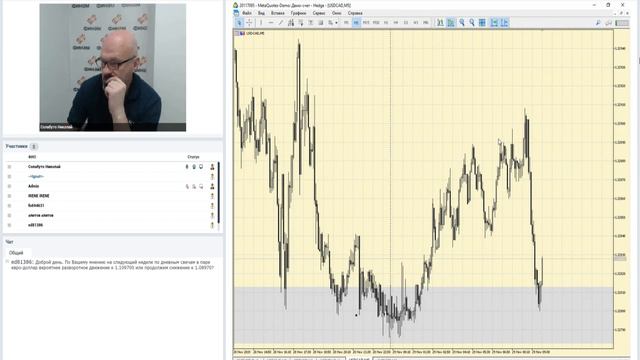Click the muted microphone icon for Admin

187,186
